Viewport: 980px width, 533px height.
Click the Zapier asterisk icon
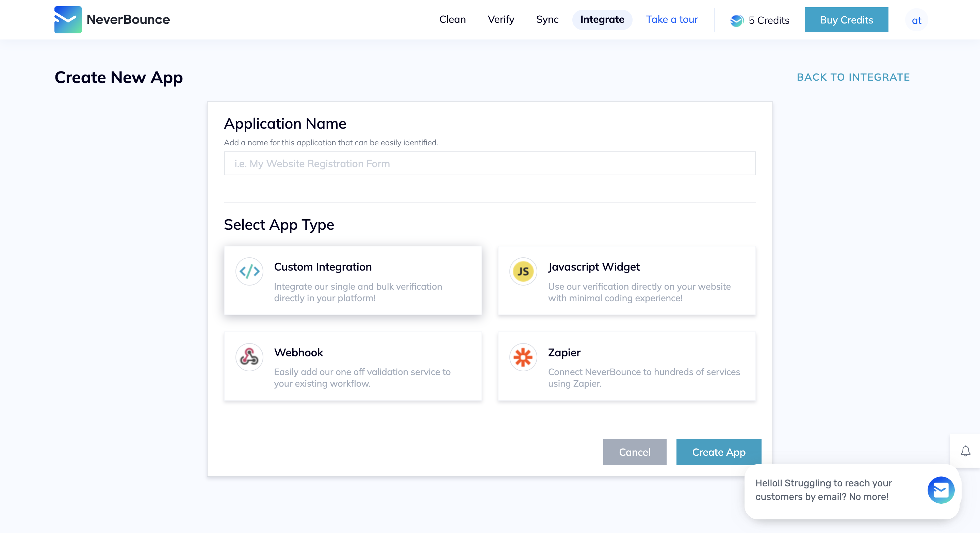[x=523, y=357]
